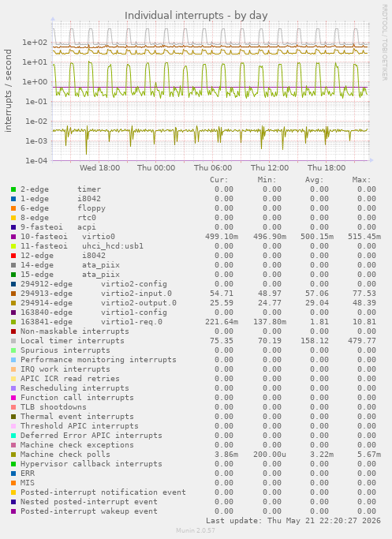Click the Thu 12:00 time axis label
This screenshot has height=539, width=392.
point(270,168)
